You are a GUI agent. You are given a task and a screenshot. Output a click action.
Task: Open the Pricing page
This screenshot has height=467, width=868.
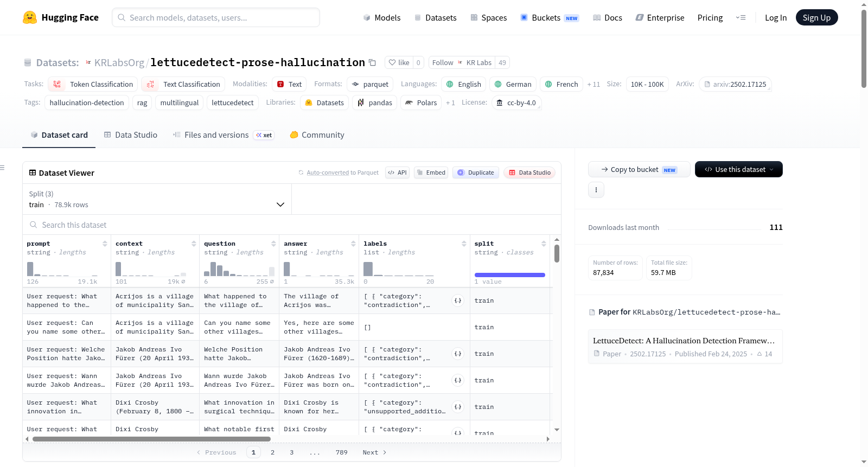(710, 18)
